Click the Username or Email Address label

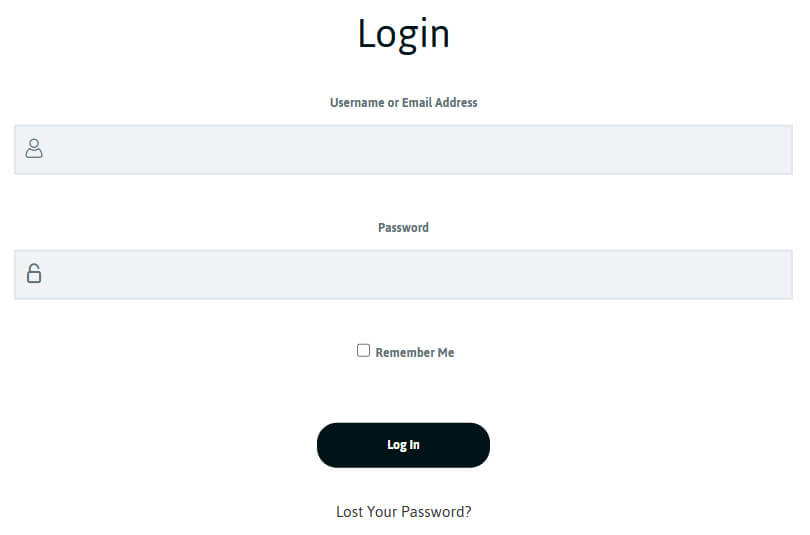(403, 103)
